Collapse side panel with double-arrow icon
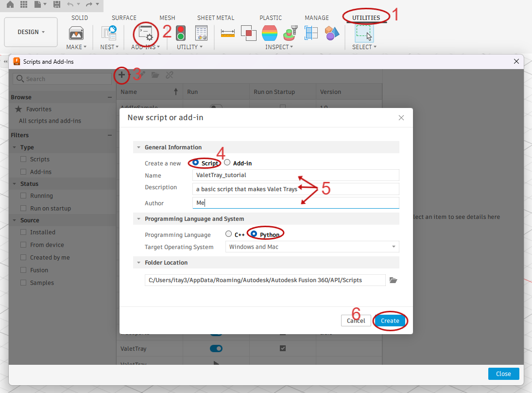Image resolution: width=532 pixels, height=393 pixels. coord(5,61)
